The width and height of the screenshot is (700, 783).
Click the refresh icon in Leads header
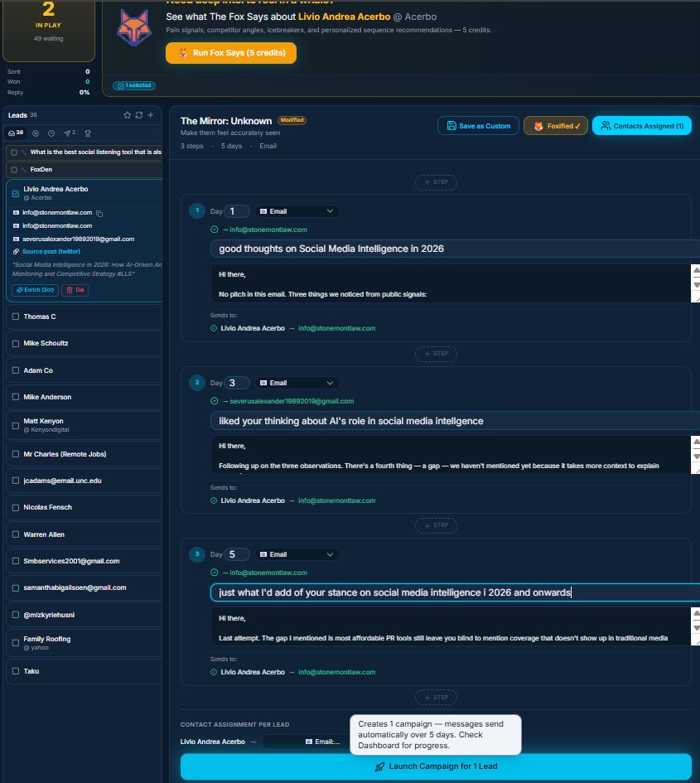point(138,115)
